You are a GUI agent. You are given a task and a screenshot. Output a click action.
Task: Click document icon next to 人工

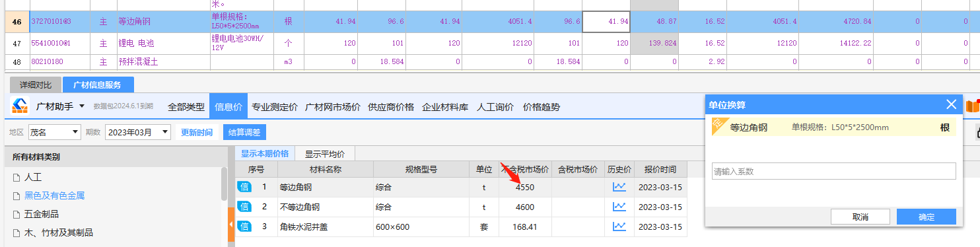coord(16,177)
